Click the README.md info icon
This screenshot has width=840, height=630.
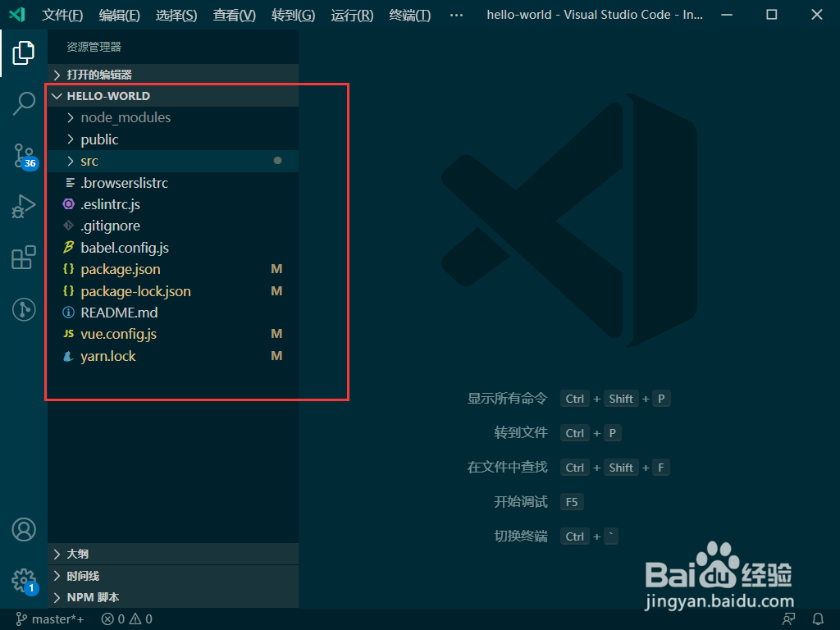click(69, 313)
